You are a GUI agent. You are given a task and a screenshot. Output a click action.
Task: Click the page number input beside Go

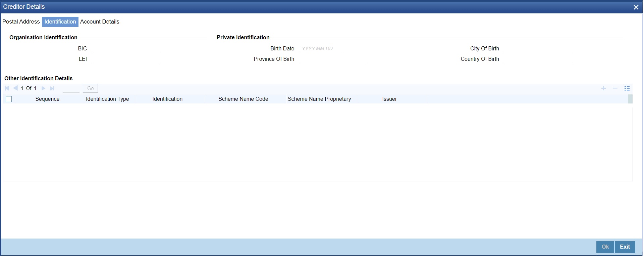(71, 88)
